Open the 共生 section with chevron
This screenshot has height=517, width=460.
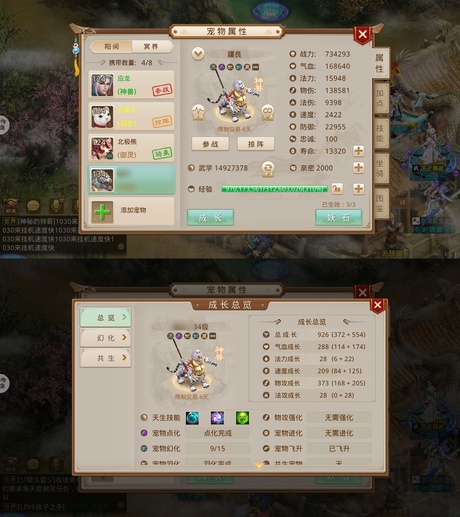pos(106,358)
